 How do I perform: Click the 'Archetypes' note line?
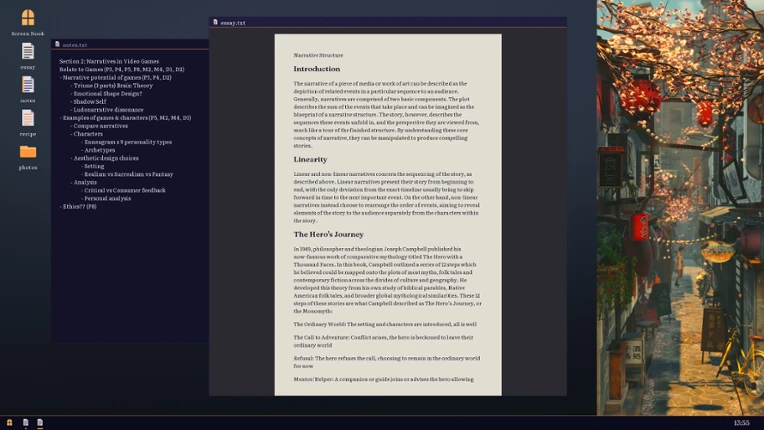(98, 150)
